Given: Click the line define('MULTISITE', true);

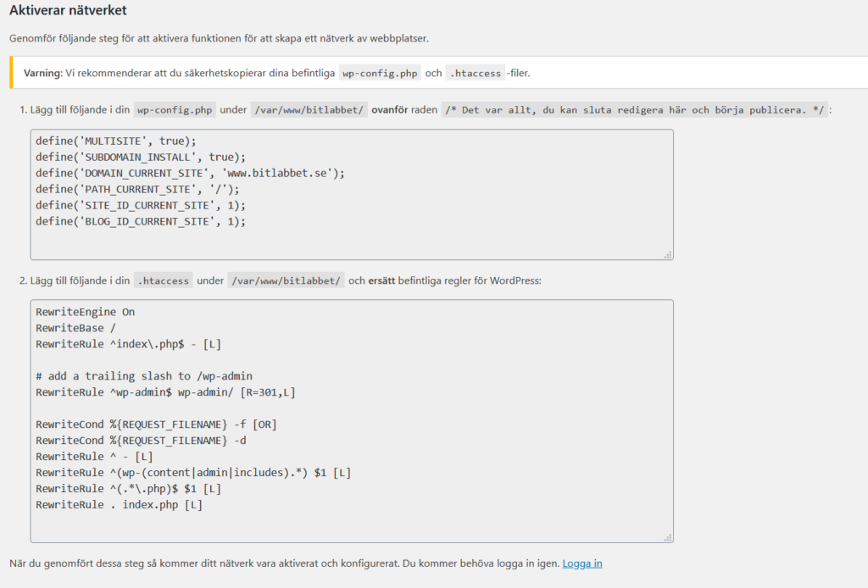Looking at the screenshot, I should point(115,141).
